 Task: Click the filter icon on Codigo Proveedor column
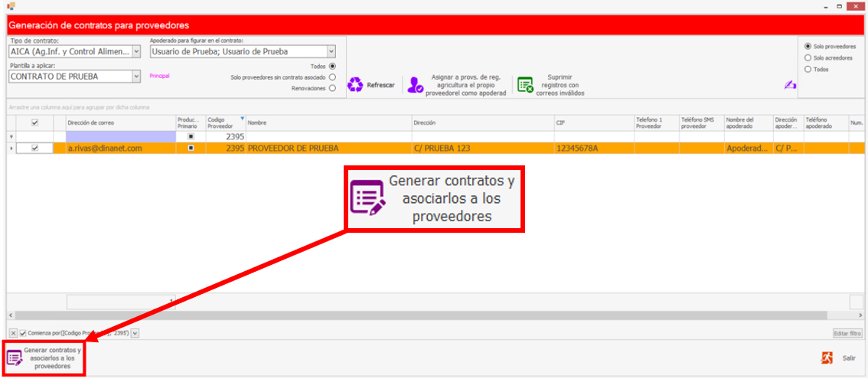(x=243, y=119)
